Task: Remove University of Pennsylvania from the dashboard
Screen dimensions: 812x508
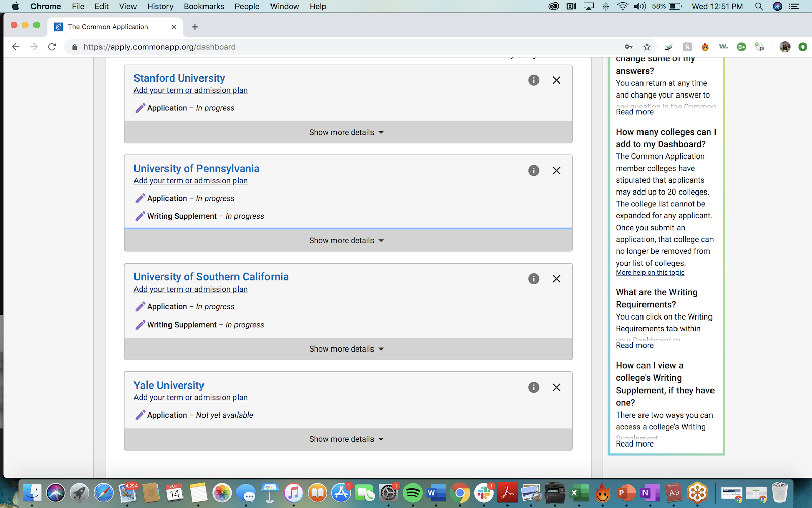Action: coord(557,171)
